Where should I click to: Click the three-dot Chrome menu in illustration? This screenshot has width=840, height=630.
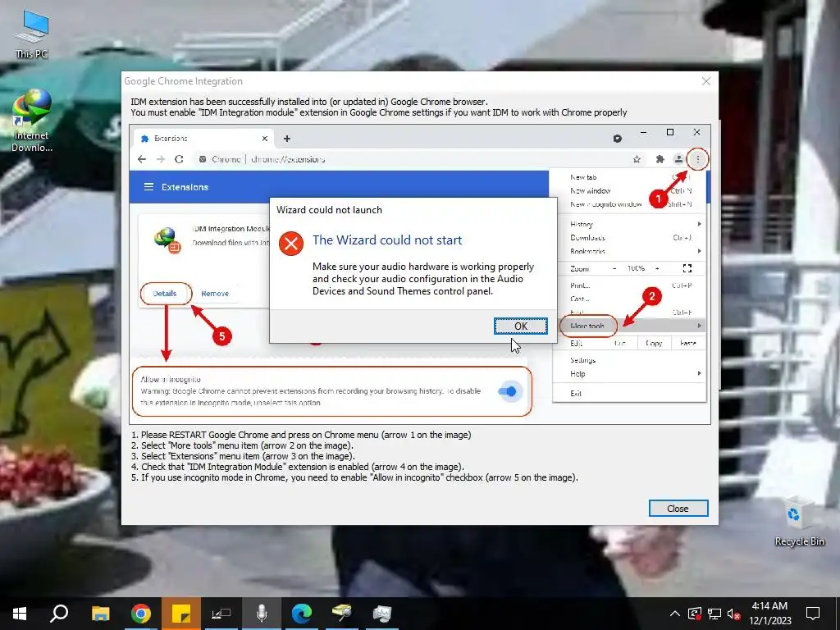click(697, 159)
